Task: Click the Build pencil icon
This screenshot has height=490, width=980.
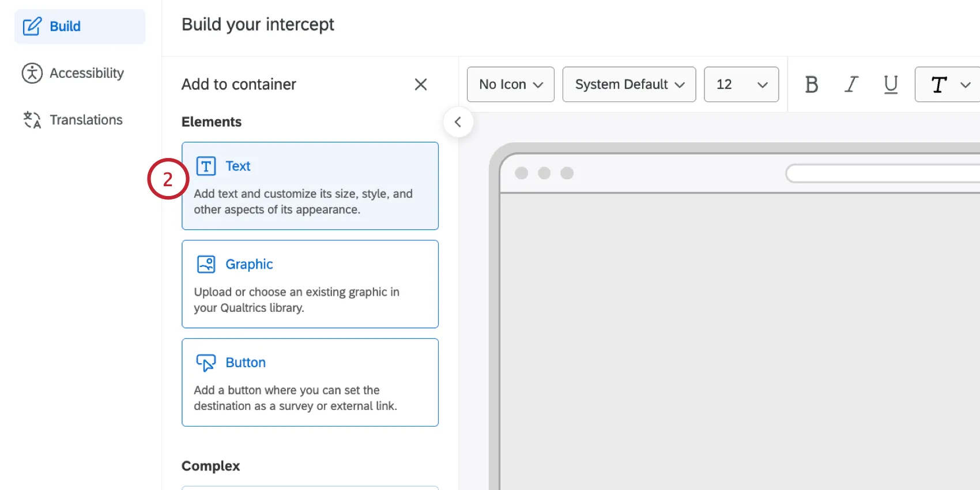Action: click(x=32, y=27)
